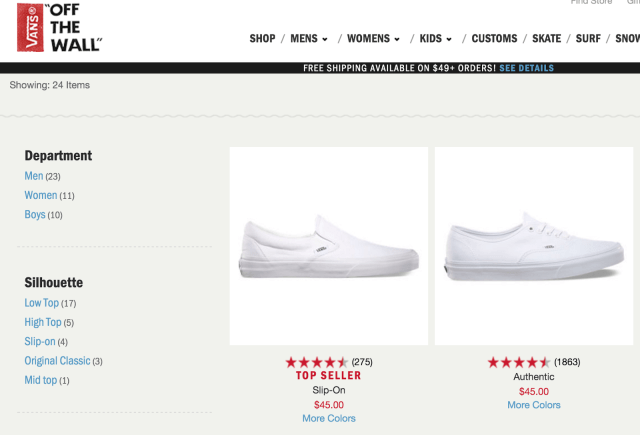Filter by Original Classic silhouette
The height and width of the screenshot is (435, 640).
[57, 361]
